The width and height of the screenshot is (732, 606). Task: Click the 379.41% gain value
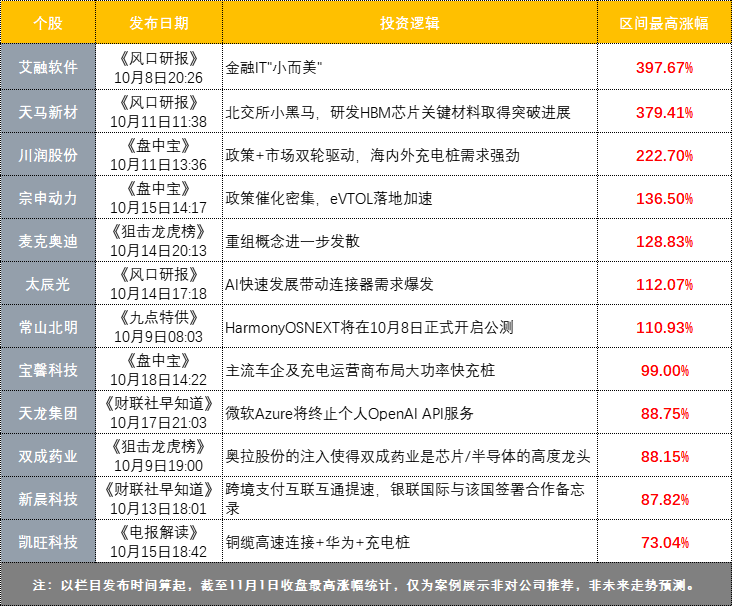point(664,113)
